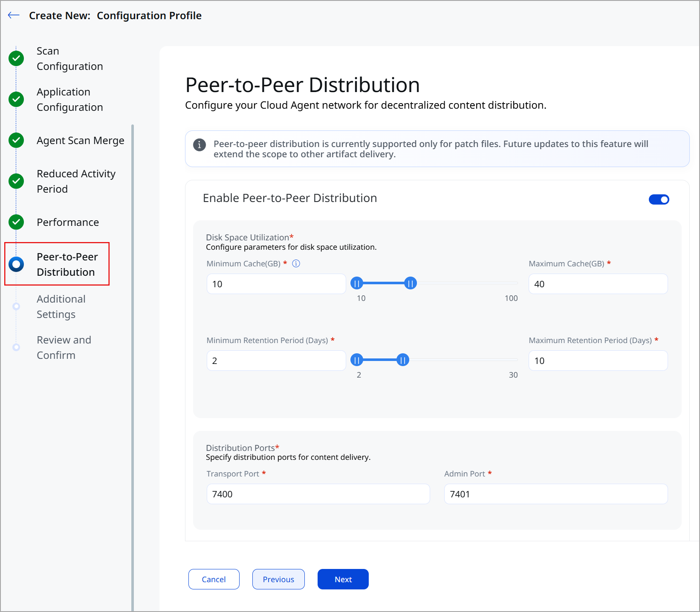Select the Peer-to-Peer Distribution step
700x612 pixels.
(x=67, y=264)
